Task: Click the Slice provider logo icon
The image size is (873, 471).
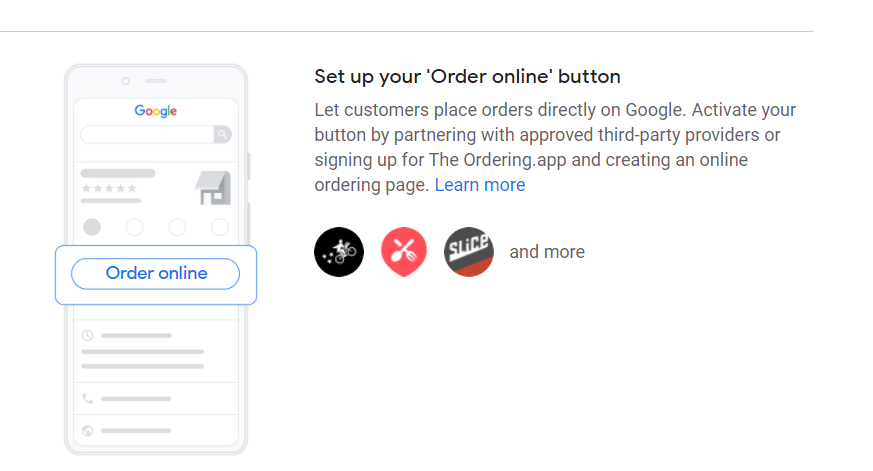Action: tap(469, 252)
